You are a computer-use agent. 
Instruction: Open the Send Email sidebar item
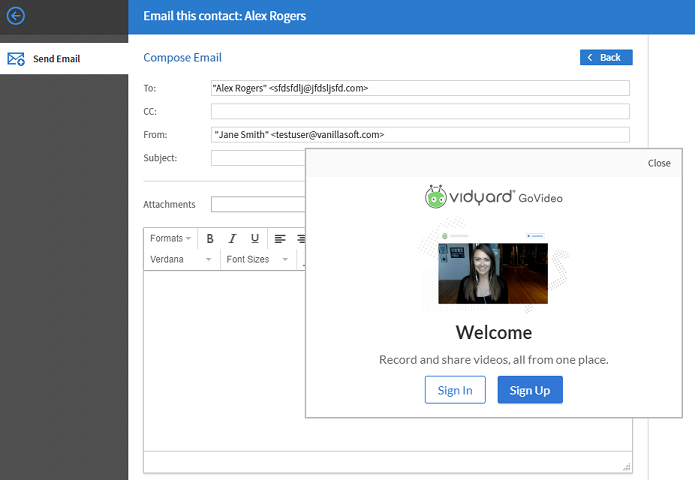(x=64, y=59)
